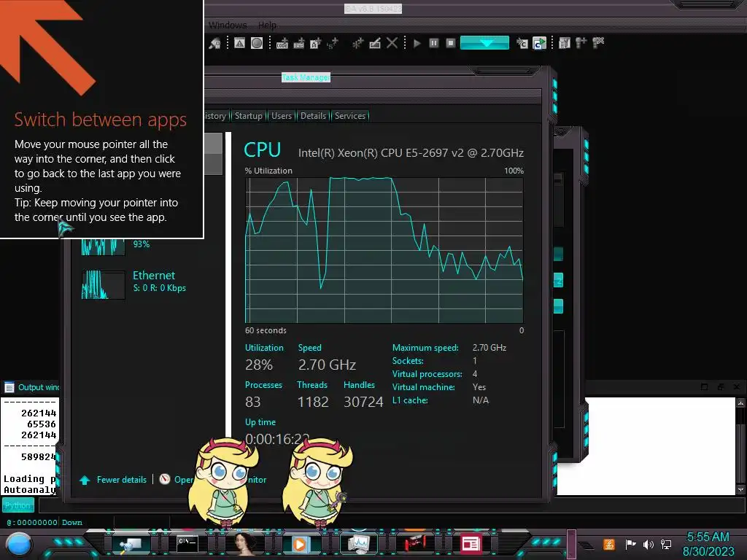Open the Help menu
This screenshot has height=560, width=747.
pos(267,25)
